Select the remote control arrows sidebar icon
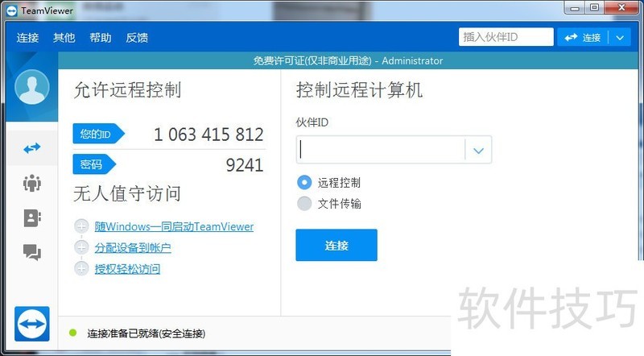The height and width of the screenshot is (356, 644). [x=32, y=148]
